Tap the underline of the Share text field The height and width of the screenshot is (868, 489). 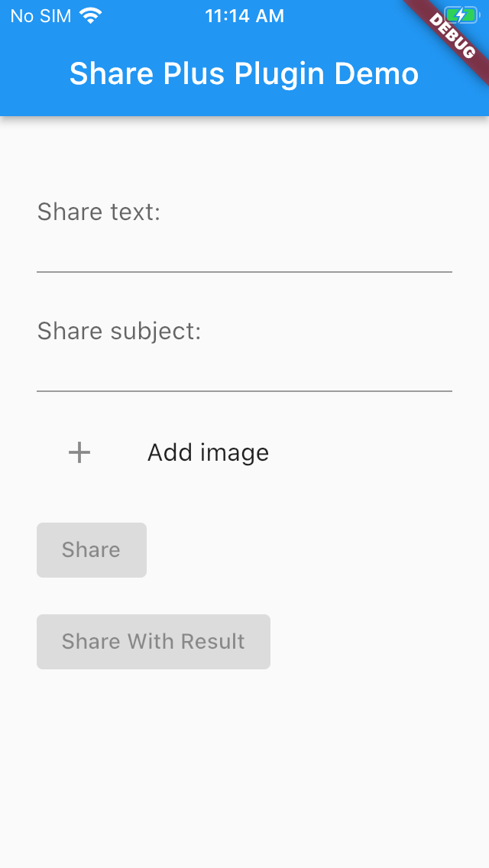(x=244, y=270)
